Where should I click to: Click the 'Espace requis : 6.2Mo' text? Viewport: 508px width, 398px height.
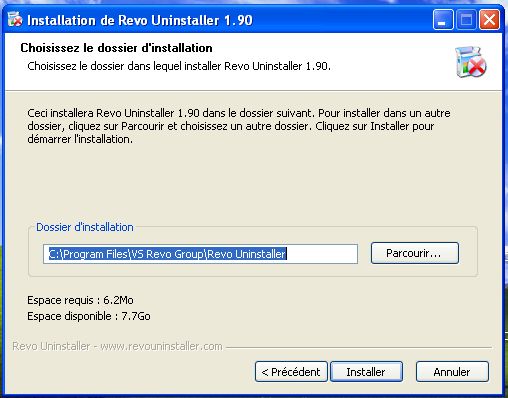80,300
